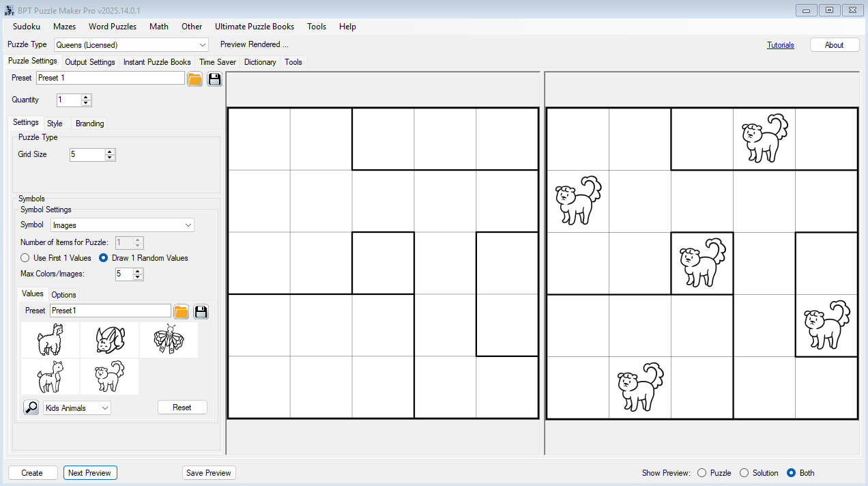Click the magnifying glass search icon
Screen dimensions: 868x486
[31, 408]
